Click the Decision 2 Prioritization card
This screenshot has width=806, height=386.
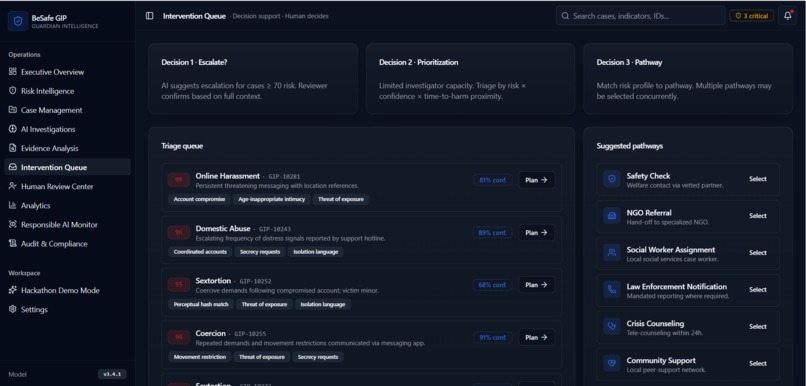470,79
